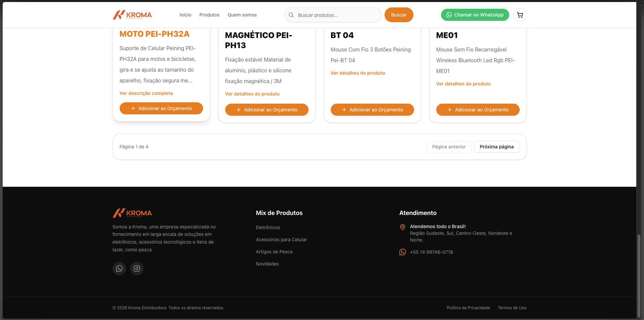
Task: Open Artigos de Pesca footer link
Action: click(x=274, y=252)
